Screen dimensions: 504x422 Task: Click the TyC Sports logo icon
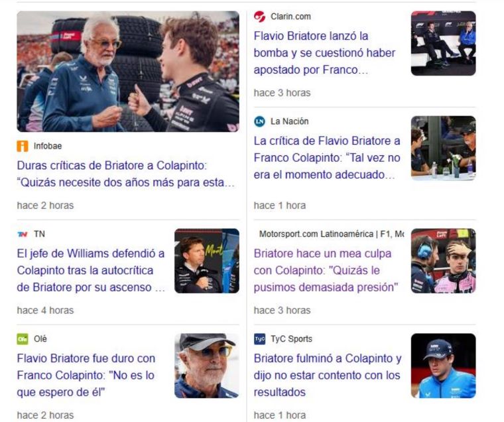[259, 339]
